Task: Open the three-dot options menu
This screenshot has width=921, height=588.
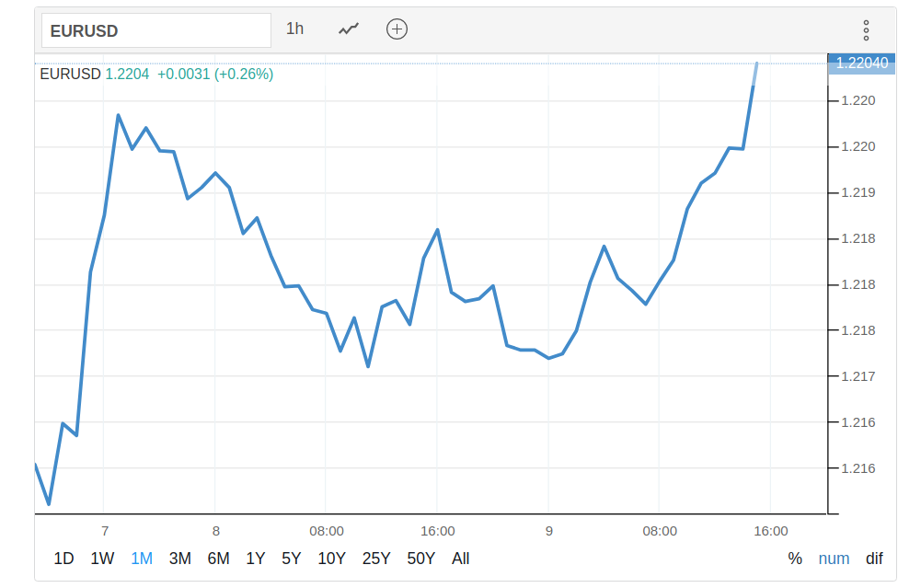Action: 866,30
